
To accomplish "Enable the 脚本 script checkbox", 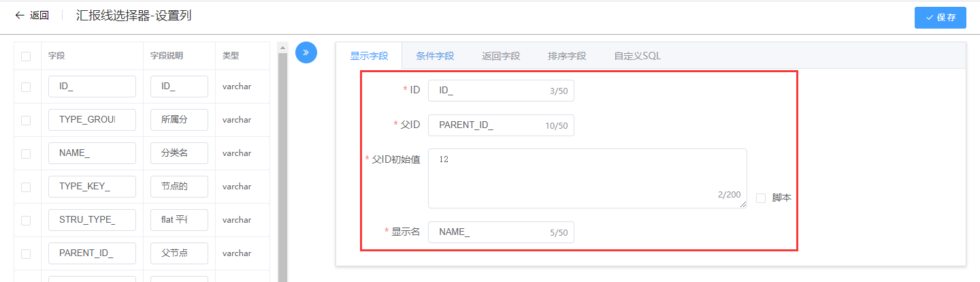I will [x=761, y=198].
